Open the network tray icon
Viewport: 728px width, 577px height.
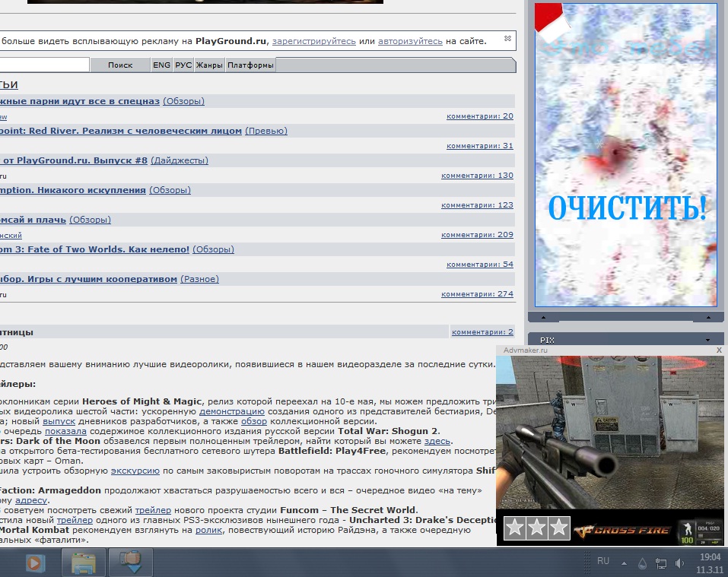click(660, 563)
